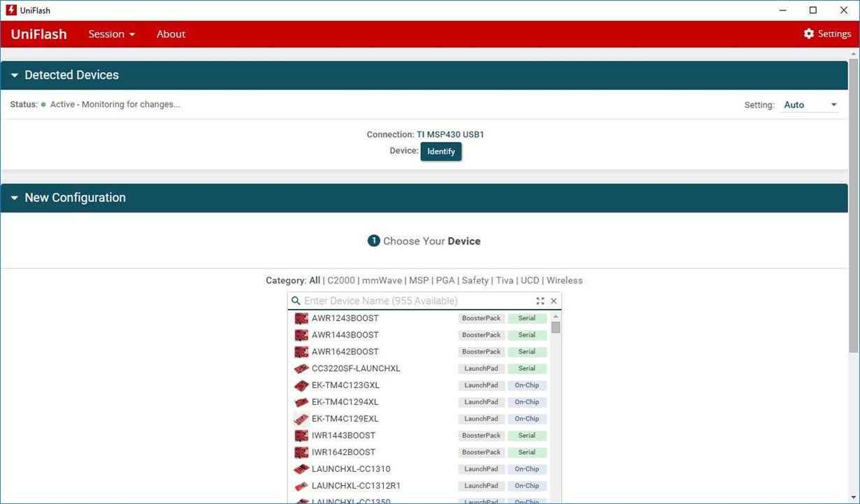Filter devices by mmWave category

click(x=382, y=280)
